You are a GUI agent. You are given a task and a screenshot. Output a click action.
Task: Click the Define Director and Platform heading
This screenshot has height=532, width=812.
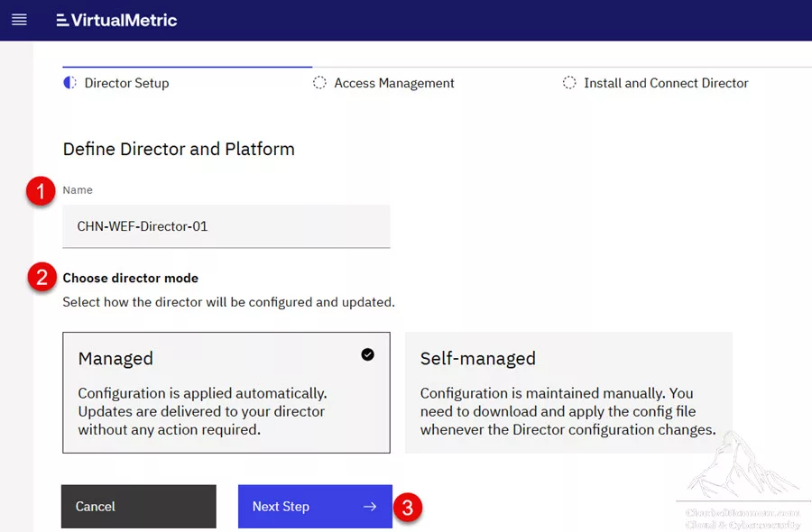pyautogui.click(x=179, y=149)
